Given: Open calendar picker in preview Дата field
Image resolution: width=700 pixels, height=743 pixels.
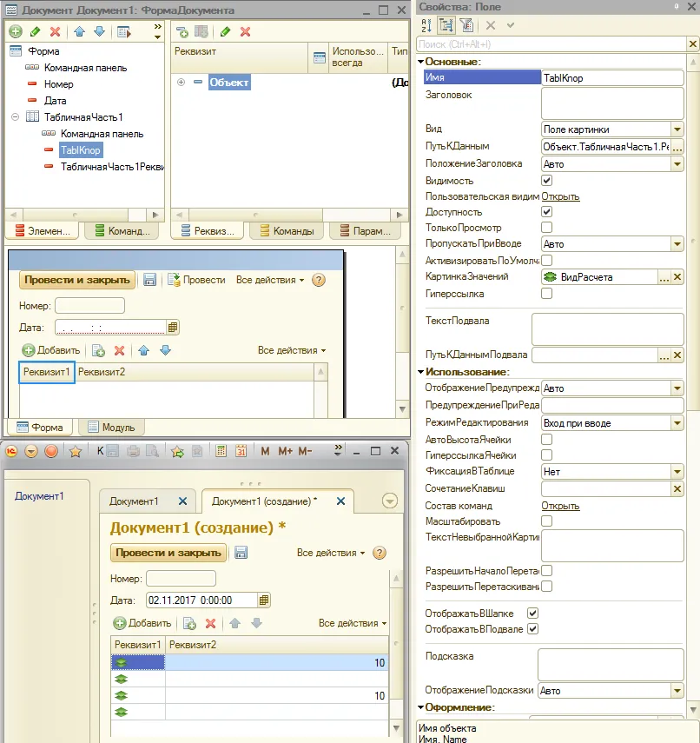Looking at the screenshot, I should (x=173, y=327).
